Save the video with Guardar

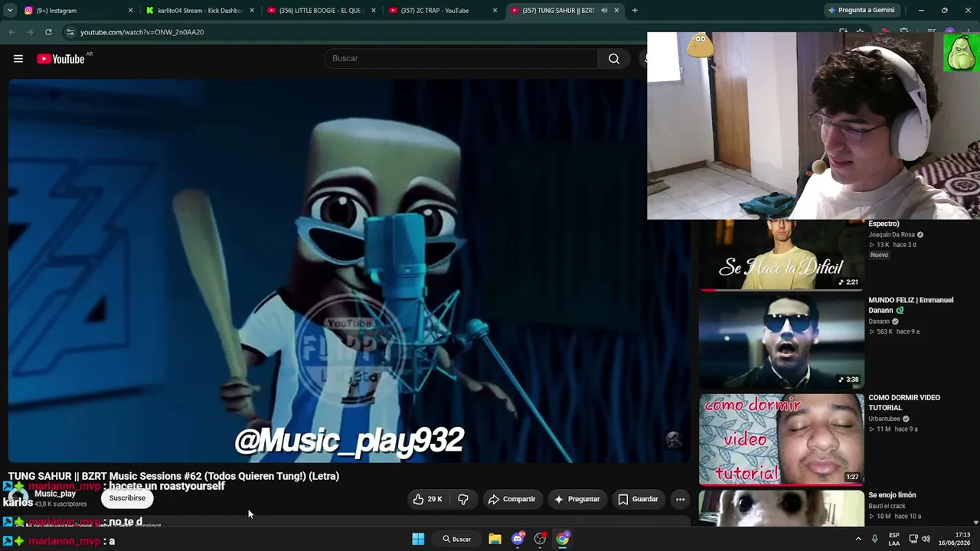pyautogui.click(x=638, y=499)
